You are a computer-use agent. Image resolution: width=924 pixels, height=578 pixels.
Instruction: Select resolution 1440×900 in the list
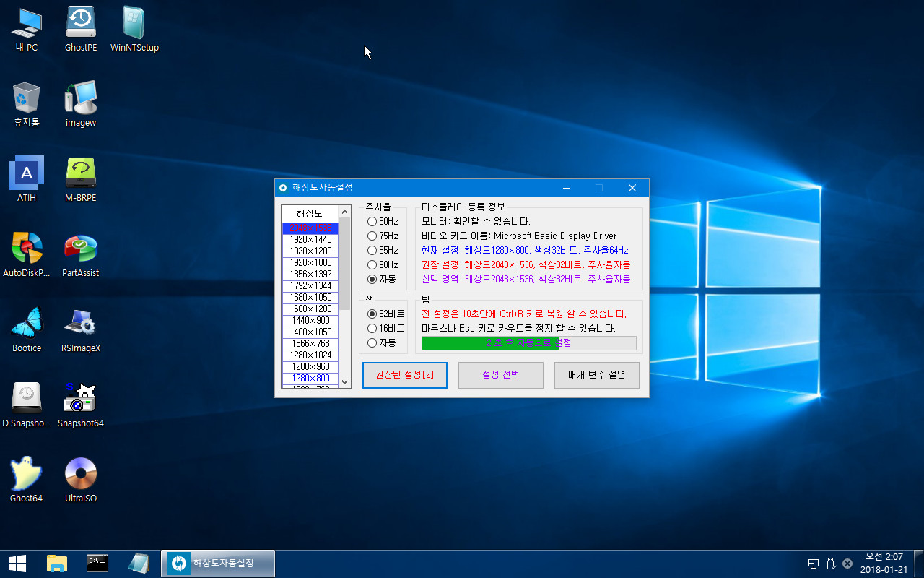310,320
